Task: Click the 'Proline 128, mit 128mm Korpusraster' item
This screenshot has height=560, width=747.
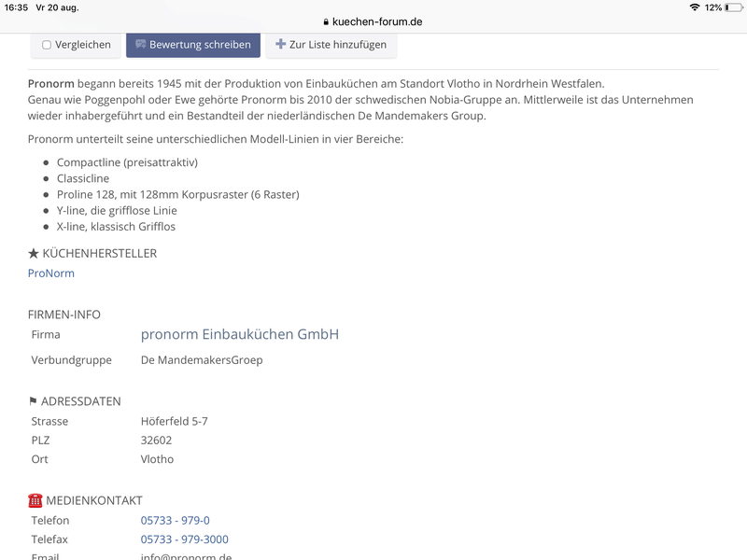Action: (x=178, y=195)
